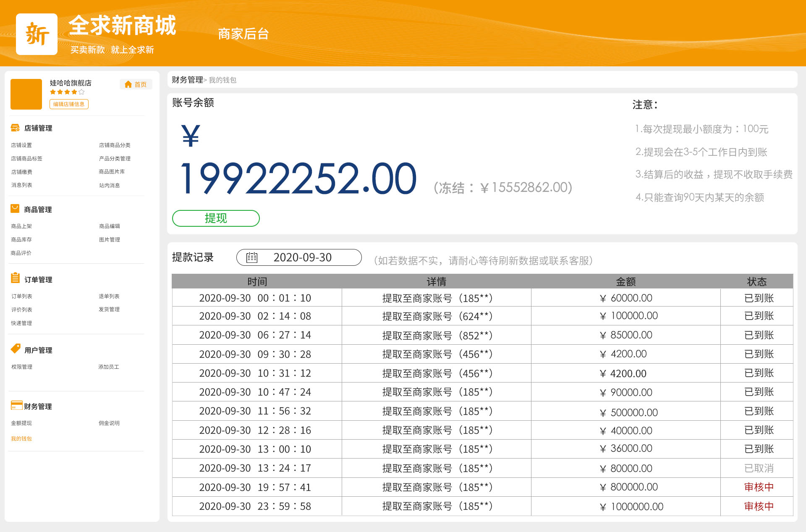Open 权限管理 menu item
This screenshot has width=806, height=532.
click(21, 367)
